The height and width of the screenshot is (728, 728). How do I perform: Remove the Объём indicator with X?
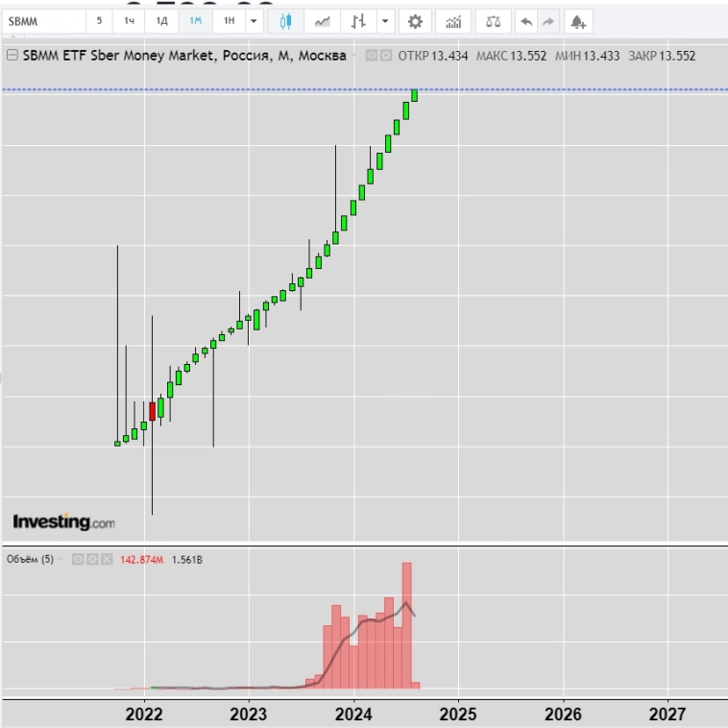[x=107, y=560]
